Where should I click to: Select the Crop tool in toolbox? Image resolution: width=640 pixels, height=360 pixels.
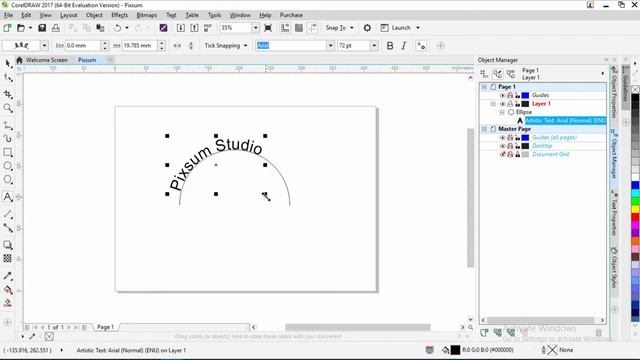(8, 94)
